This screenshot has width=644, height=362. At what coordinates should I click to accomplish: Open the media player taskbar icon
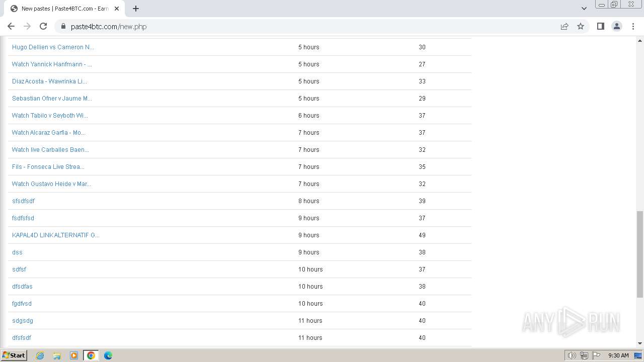pyautogui.click(x=74, y=355)
